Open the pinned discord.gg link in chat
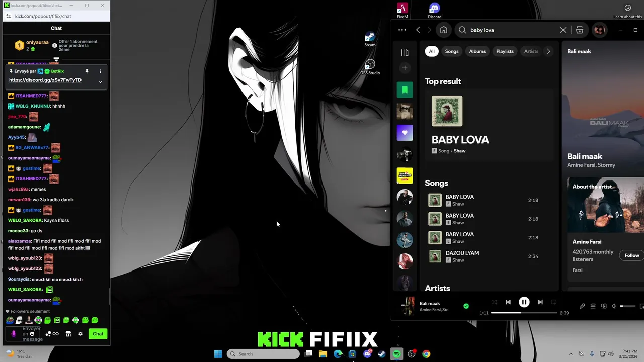 coord(45,80)
